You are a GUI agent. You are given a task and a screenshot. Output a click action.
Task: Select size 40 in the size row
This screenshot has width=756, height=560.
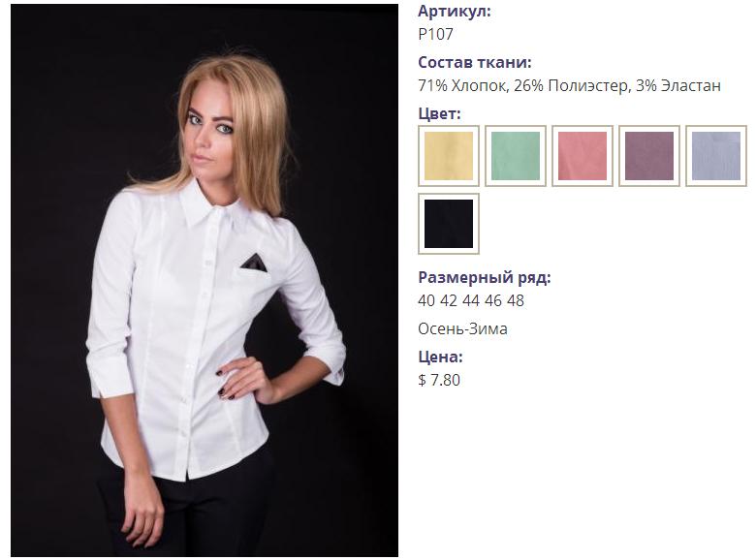pyautogui.click(x=426, y=300)
